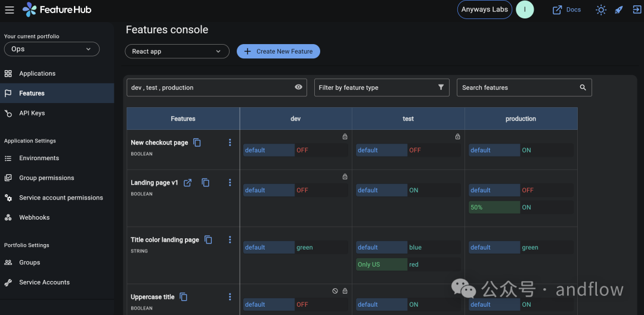The width and height of the screenshot is (644, 315).
Task: Open Filter by feature type dropdown
Action: [382, 88]
